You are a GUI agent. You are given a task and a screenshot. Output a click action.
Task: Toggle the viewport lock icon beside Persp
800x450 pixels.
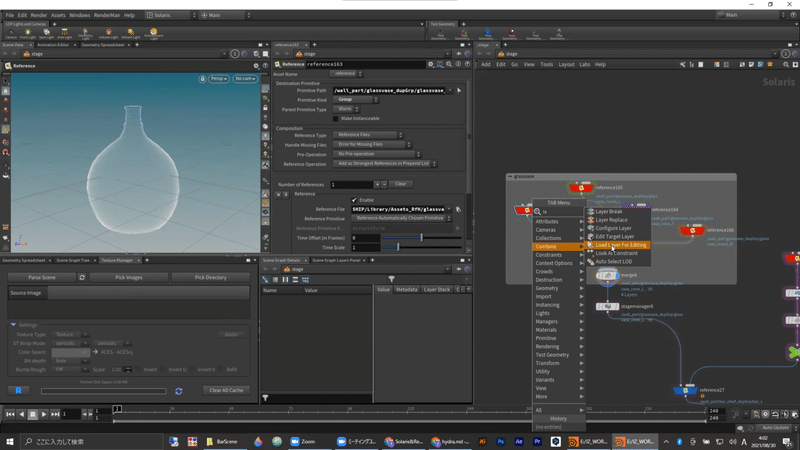tap(203, 78)
